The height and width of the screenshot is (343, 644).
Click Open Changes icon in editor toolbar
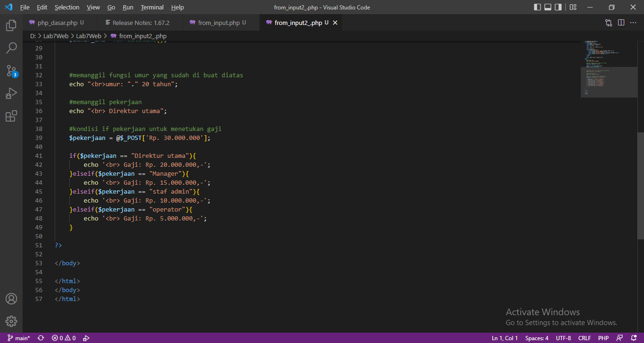(609, 23)
